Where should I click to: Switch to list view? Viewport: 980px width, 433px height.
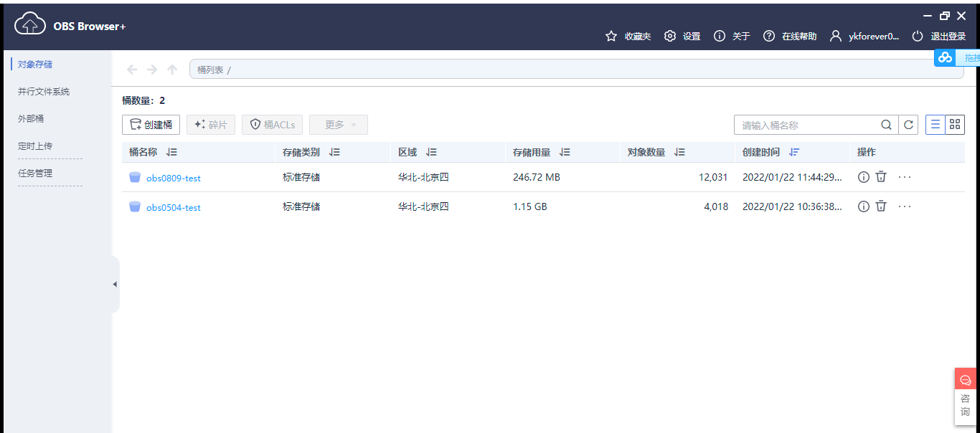tap(936, 125)
